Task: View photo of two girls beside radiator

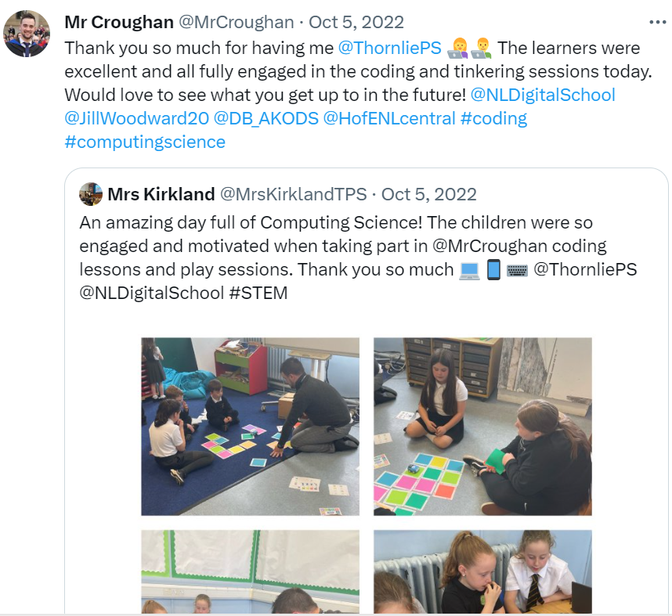Action: pyautogui.click(x=482, y=571)
